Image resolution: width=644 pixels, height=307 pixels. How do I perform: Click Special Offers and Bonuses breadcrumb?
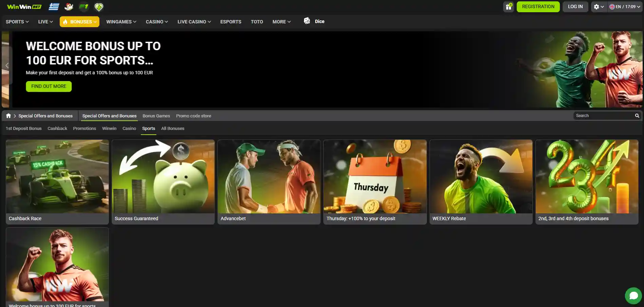pyautogui.click(x=45, y=116)
